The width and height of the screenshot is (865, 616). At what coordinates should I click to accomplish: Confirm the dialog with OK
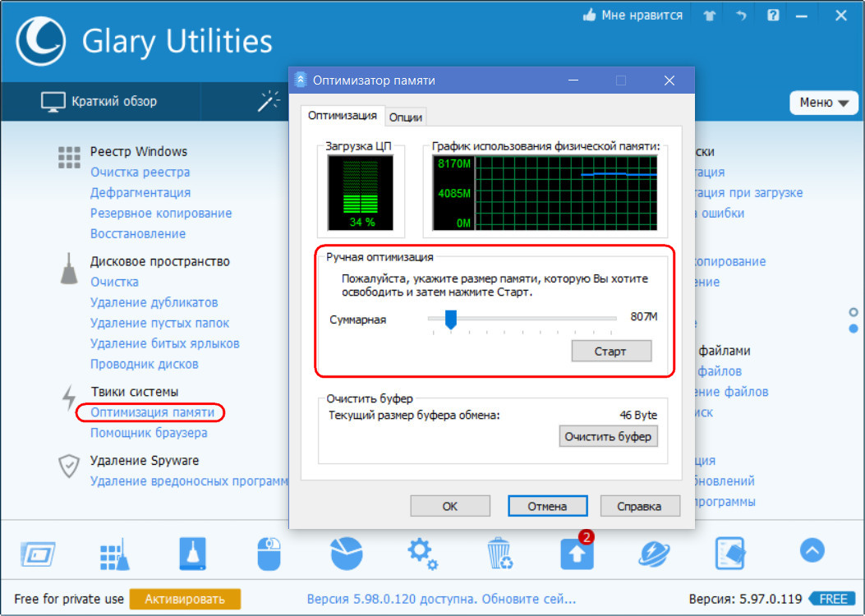pos(450,506)
